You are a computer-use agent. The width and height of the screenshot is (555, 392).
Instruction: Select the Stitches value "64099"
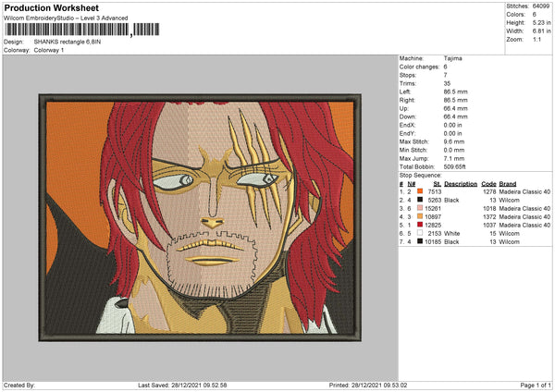[x=541, y=6]
